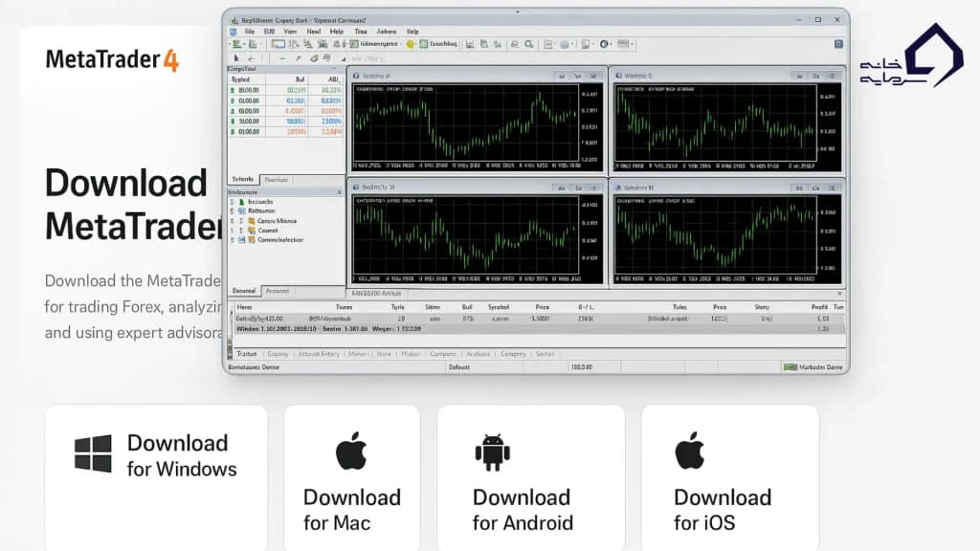Viewport: 980px width, 551px height.
Task: Open the new chart icon's dropdown in toolbar
Action: click(244, 44)
